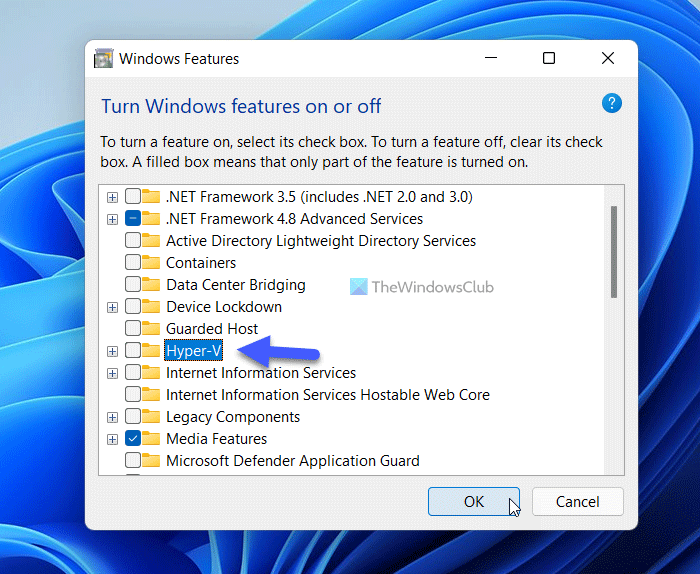Expand .NET Framework 4.8 Advanced Services node
This screenshot has width=700, height=574.
[112, 219]
